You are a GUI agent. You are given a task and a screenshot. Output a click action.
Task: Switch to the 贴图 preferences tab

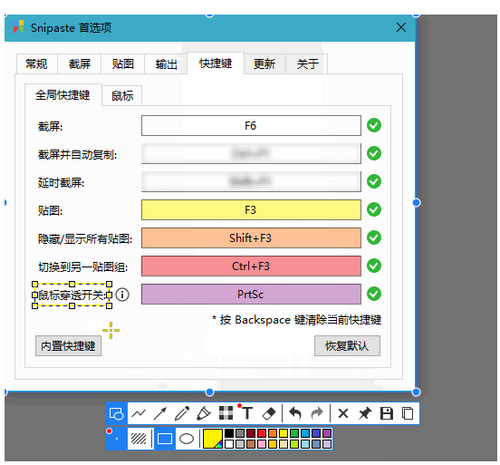[x=123, y=64]
